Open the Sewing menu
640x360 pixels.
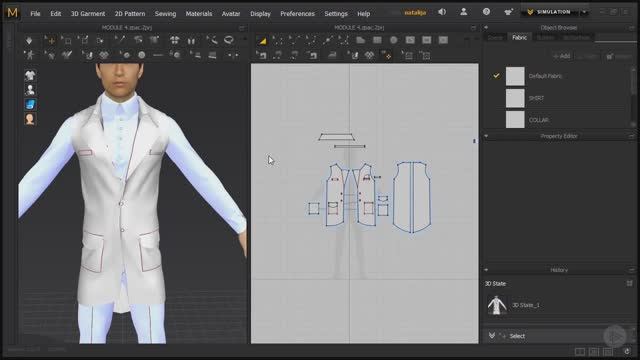pyautogui.click(x=165, y=13)
